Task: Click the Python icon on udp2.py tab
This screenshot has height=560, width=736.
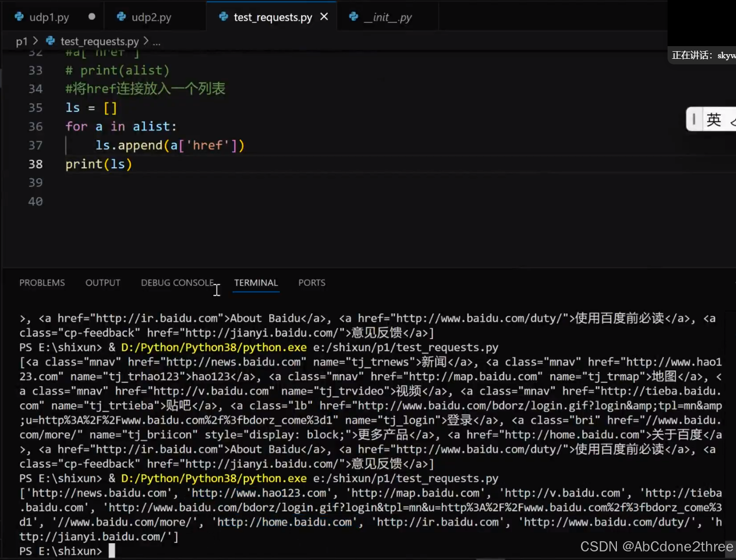Action: [122, 17]
